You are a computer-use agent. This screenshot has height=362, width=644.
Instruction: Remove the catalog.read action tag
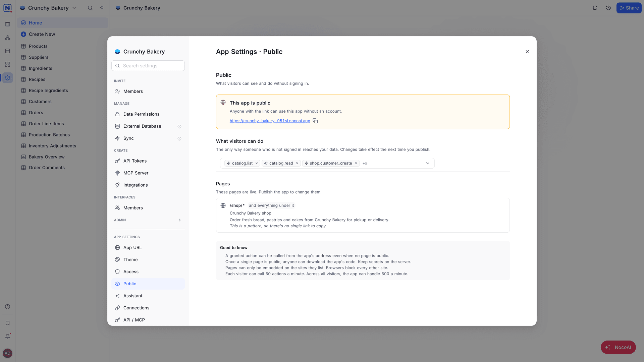pyautogui.click(x=297, y=163)
